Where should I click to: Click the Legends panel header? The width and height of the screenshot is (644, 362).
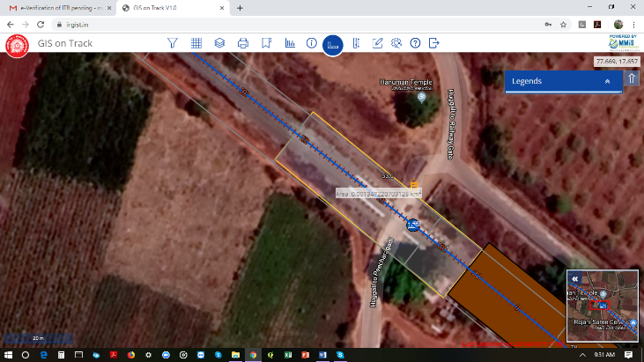pos(564,81)
